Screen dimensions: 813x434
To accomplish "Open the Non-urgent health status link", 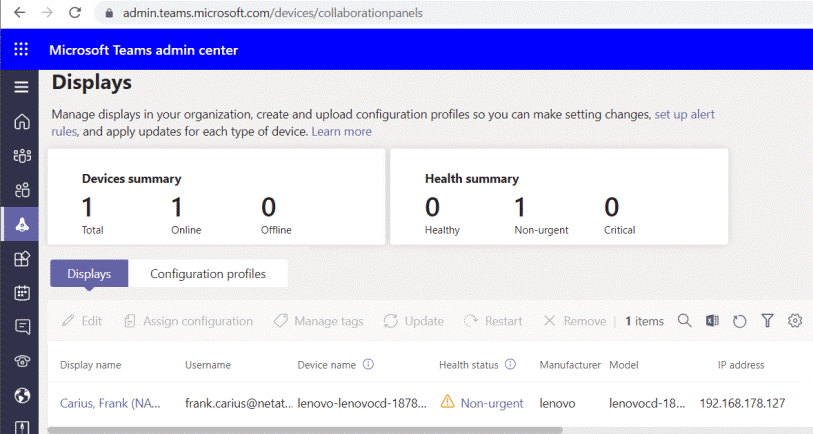I will [x=492, y=403].
